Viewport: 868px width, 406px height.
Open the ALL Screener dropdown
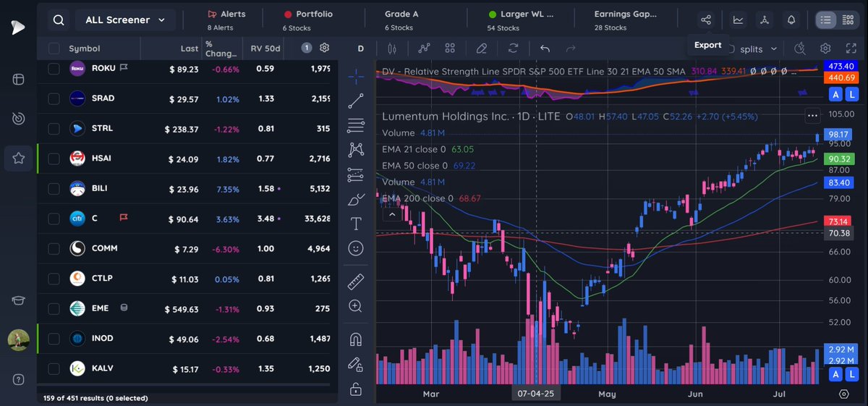125,20
